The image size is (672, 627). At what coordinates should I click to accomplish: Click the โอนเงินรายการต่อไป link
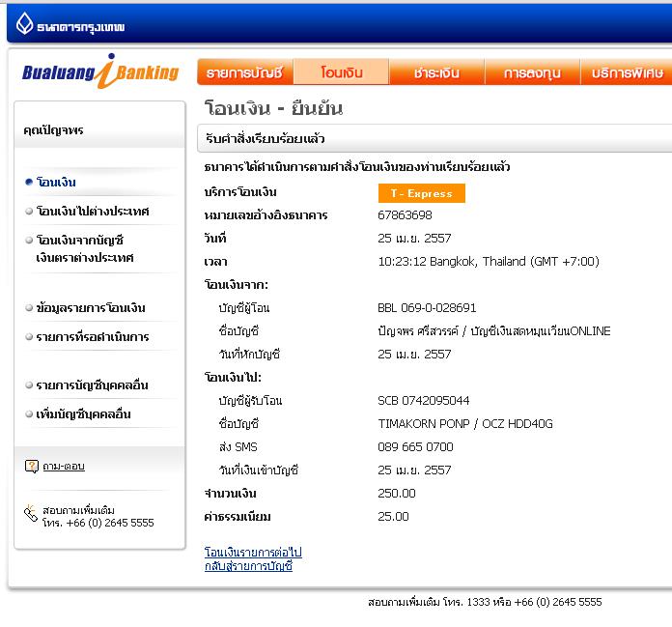coord(253,552)
